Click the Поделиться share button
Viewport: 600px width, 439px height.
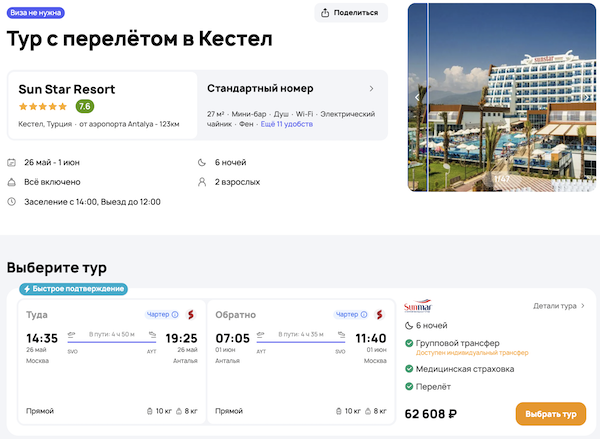(351, 13)
